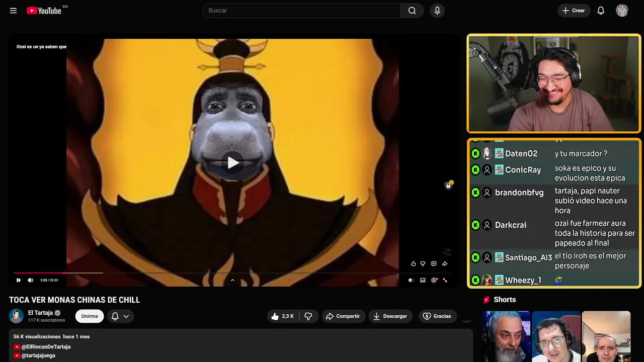This screenshot has height=362, width=644.
Task: Click the green Kick badge beside Darkcrai
Action: (x=475, y=225)
